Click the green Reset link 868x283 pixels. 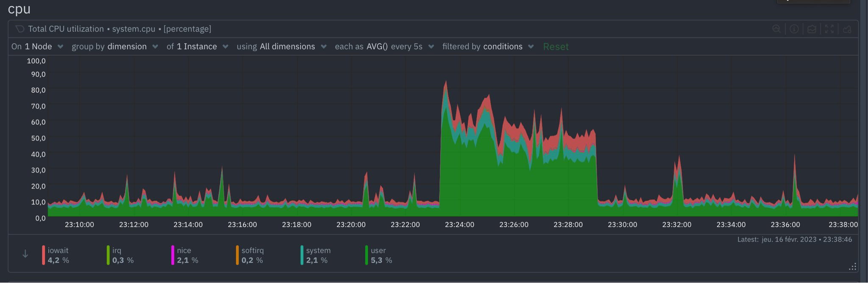coord(556,47)
